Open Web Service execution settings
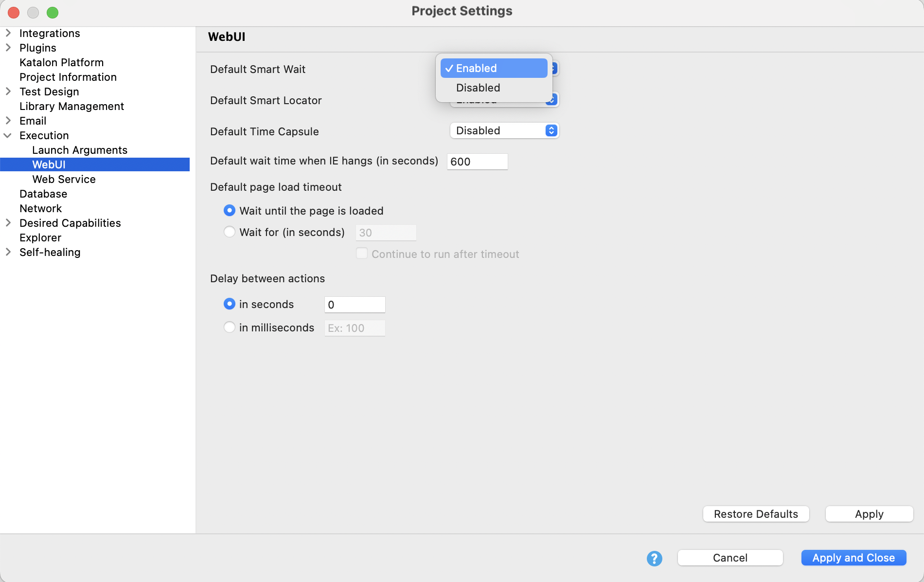The width and height of the screenshot is (924, 582). [x=64, y=179]
